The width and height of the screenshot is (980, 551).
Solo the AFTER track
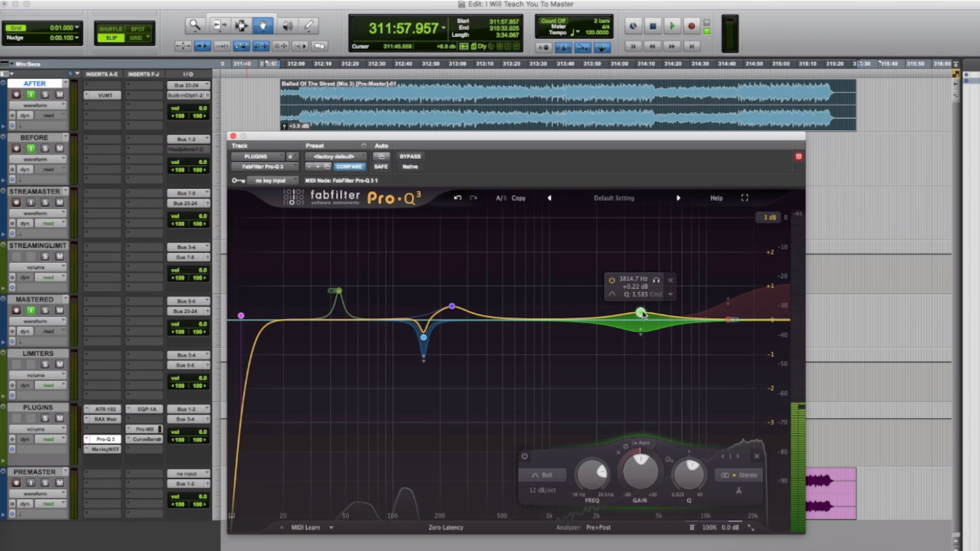(x=45, y=94)
